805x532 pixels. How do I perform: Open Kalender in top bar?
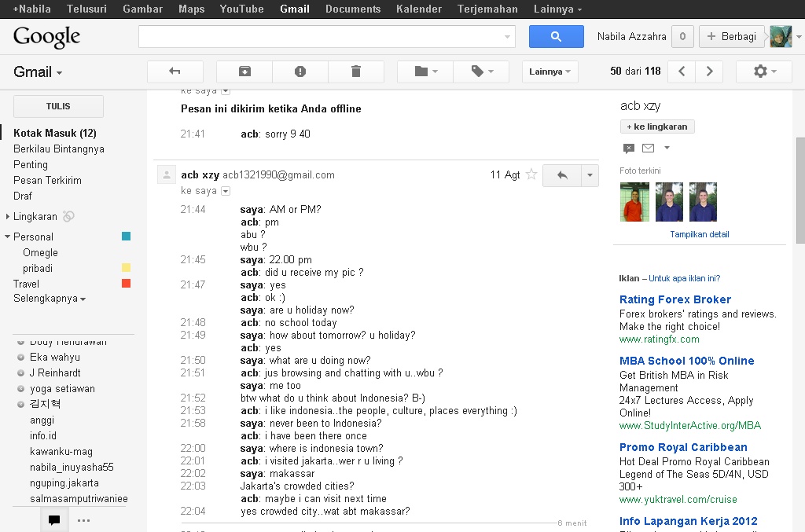point(419,9)
